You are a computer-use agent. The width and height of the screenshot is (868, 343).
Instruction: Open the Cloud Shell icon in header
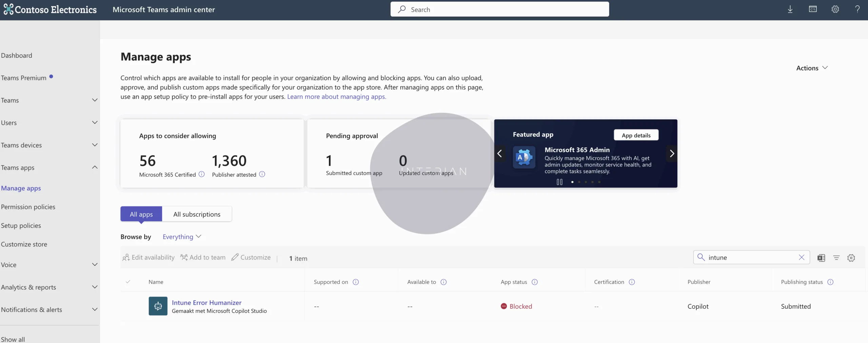(x=813, y=9)
